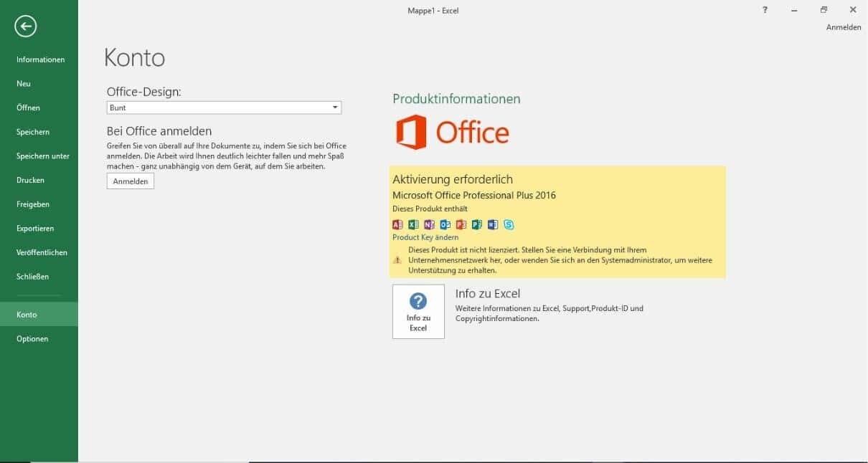Click the Access icon in product list
Screen dimensions: 868x463
coord(397,224)
